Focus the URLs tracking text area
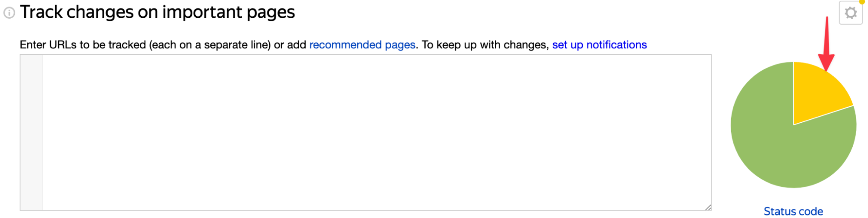Viewport: 868px width, 218px height. click(x=366, y=132)
